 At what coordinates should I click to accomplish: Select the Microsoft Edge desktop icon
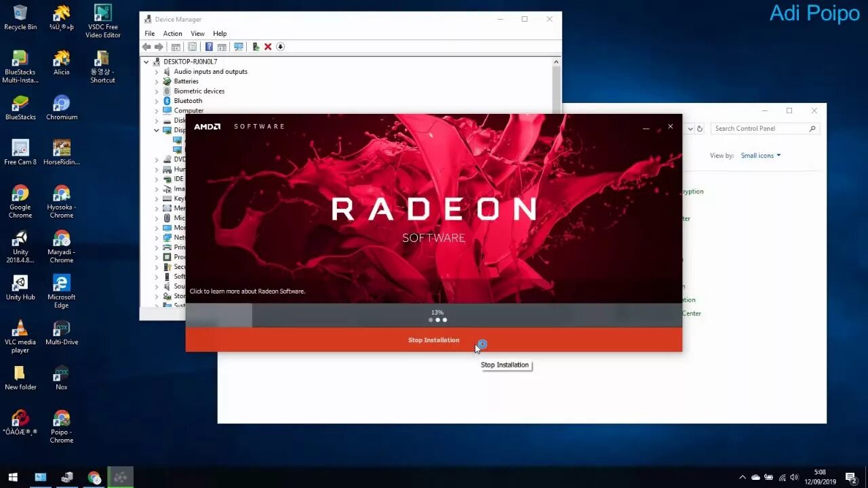[x=62, y=292]
